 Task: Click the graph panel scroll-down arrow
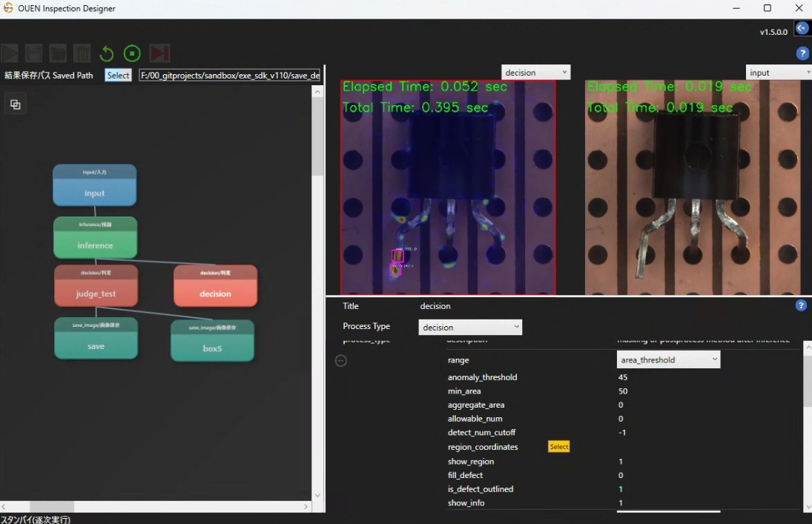coord(317,495)
